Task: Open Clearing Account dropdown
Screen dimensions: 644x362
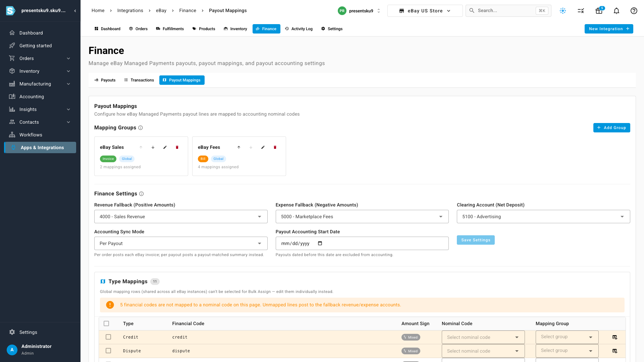Action: point(543,217)
